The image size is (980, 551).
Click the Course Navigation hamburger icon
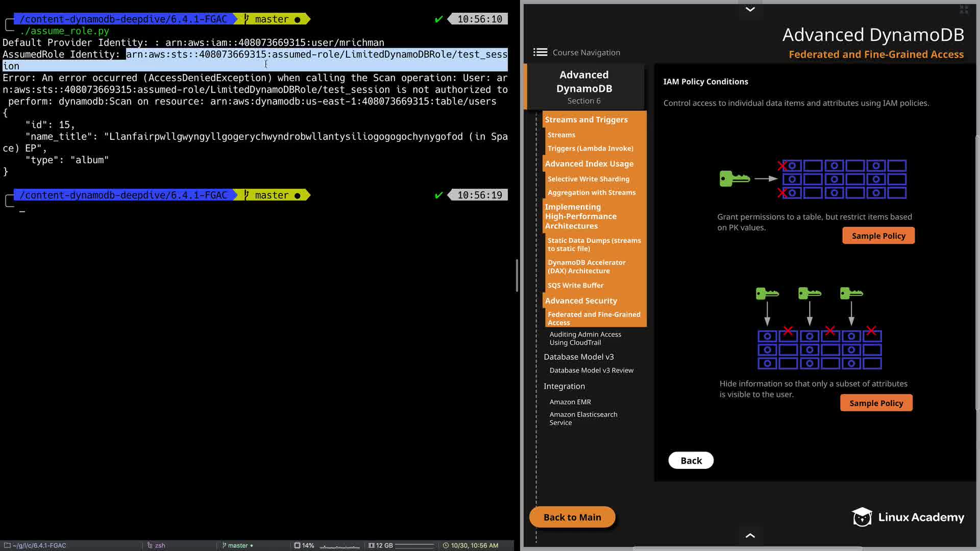coord(540,52)
